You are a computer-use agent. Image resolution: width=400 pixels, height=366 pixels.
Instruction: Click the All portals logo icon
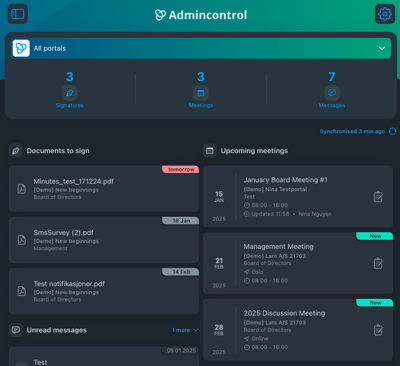click(21, 48)
